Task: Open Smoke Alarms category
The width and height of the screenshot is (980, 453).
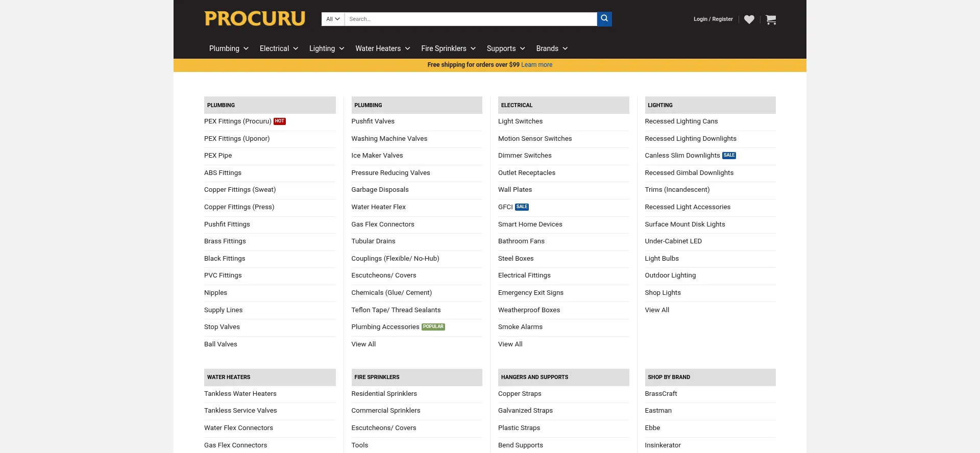Action: (520, 327)
